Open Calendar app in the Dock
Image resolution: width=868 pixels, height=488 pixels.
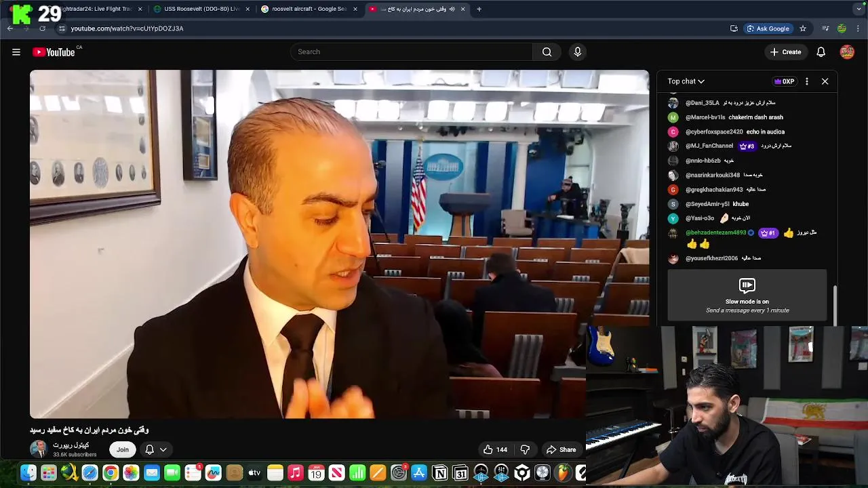(316, 473)
